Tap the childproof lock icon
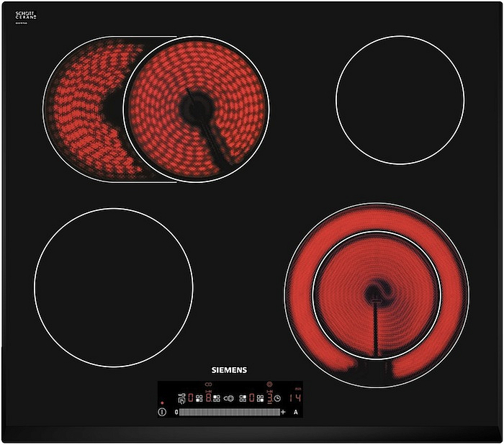This screenshot has height=445, width=504. 181,398
